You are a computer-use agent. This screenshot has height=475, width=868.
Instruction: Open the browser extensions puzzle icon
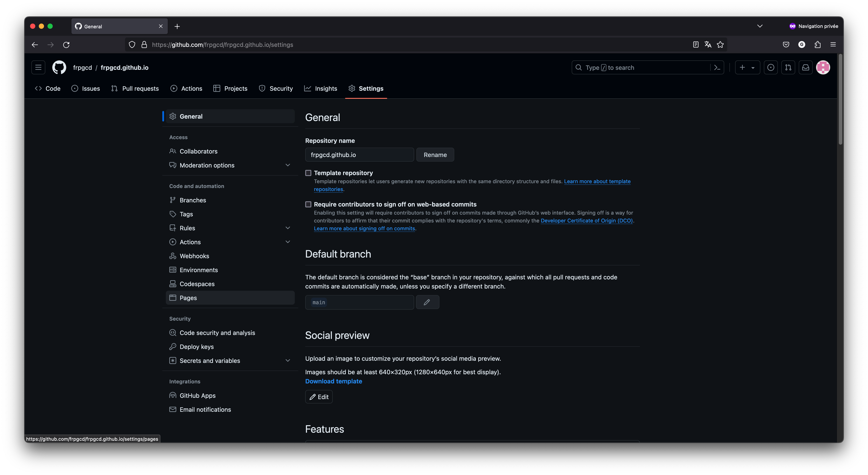click(x=817, y=44)
